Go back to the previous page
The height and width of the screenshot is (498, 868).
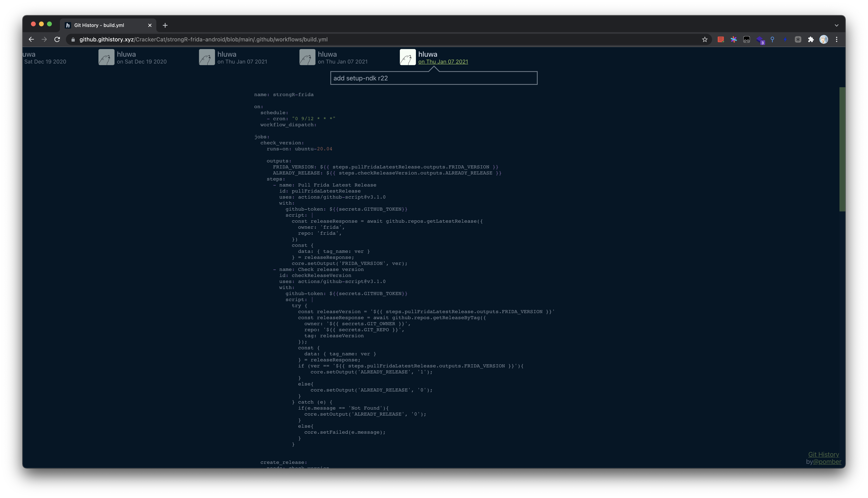tap(32, 40)
